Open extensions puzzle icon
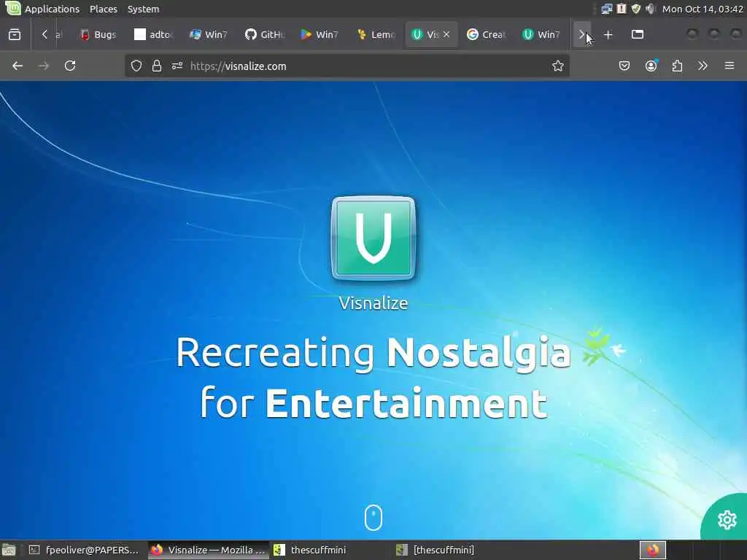Image resolution: width=747 pixels, height=560 pixels. pos(677,66)
